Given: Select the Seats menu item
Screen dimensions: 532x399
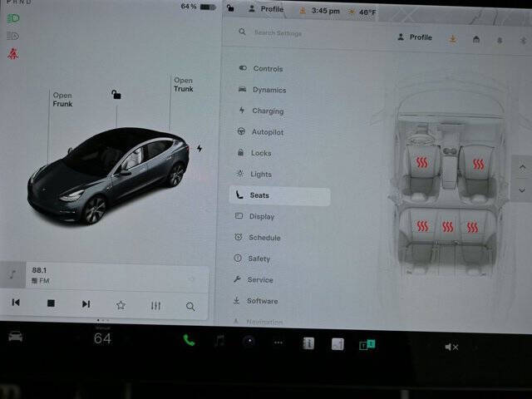Looking at the screenshot, I should click(279, 195).
